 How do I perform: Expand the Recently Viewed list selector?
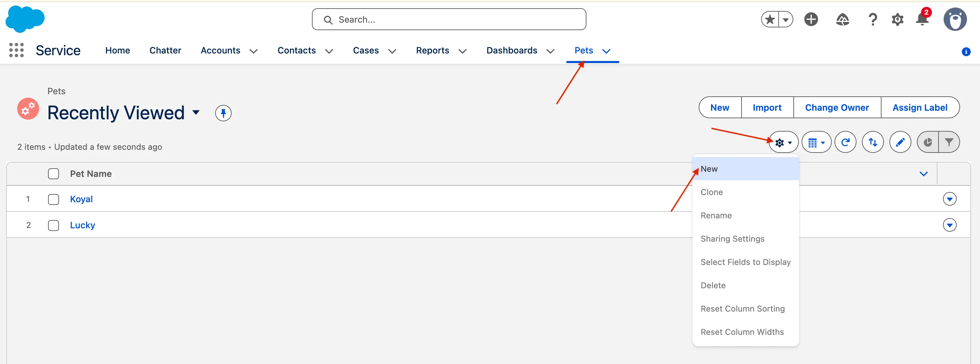(196, 112)
